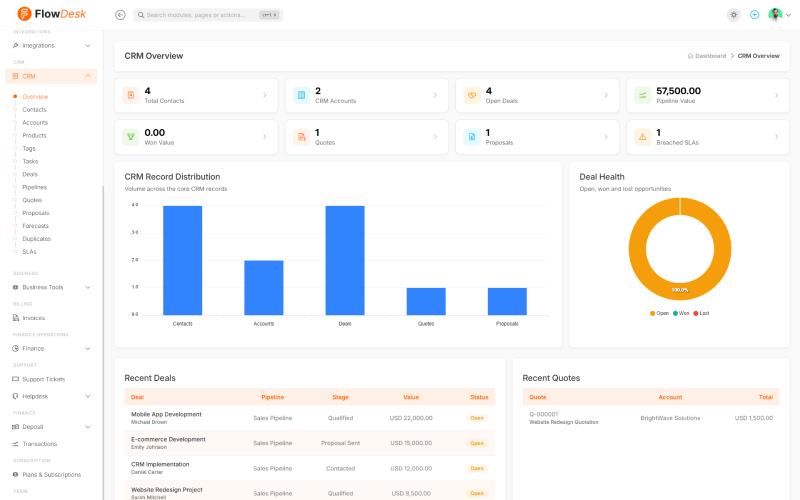Collapse sidebar with the back arrow button
This screenshot has height=500, width=800.
[x=120, y=15]
